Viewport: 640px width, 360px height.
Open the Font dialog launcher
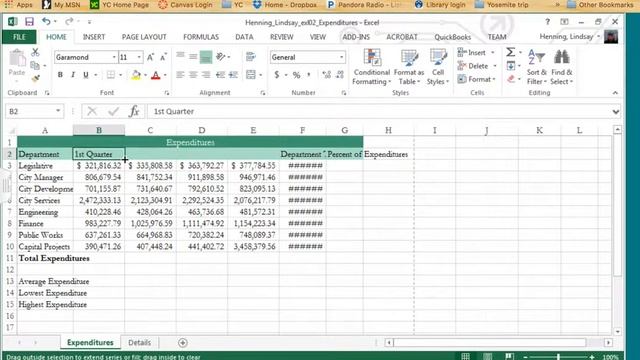pos(167,93)
